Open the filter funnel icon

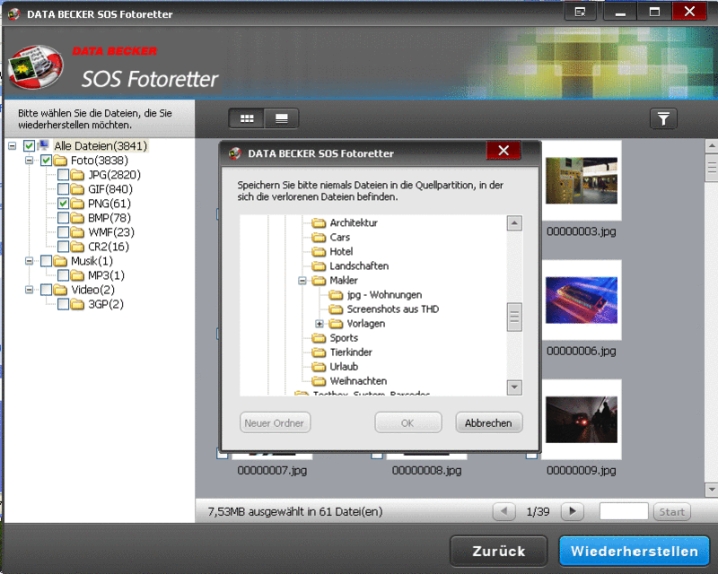pyautogui.click(x=663, y=119)
